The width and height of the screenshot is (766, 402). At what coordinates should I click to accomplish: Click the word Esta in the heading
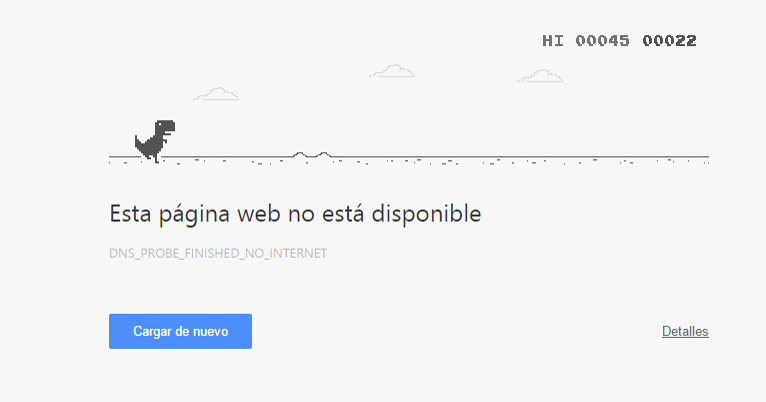130,213
